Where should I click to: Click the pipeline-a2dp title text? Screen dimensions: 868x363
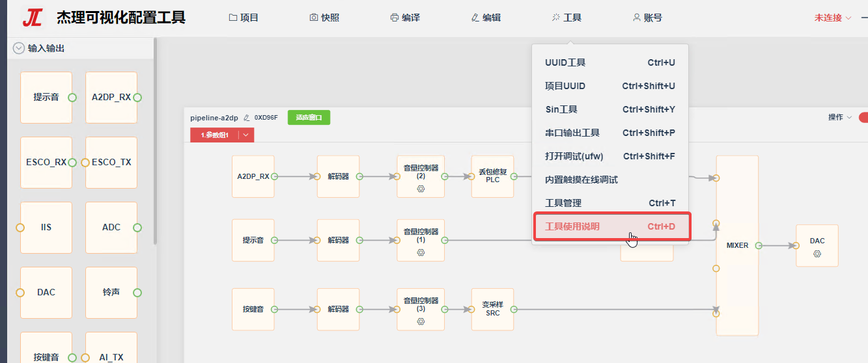pyautogui.click(x=214, y=118)
